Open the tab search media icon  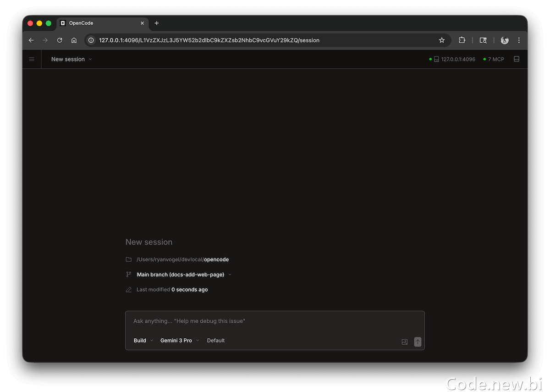click(483, 40)
